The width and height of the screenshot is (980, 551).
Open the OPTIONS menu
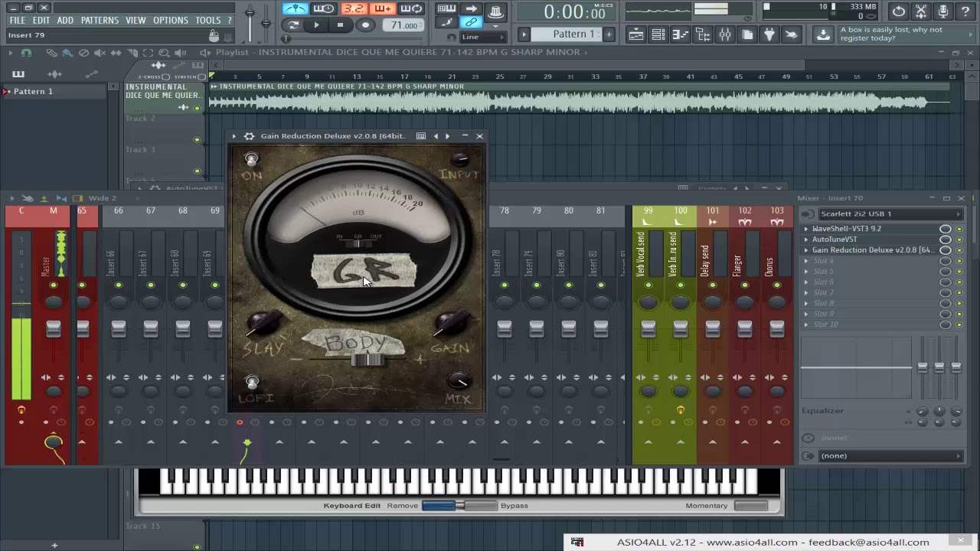click(x=170, y=20)
